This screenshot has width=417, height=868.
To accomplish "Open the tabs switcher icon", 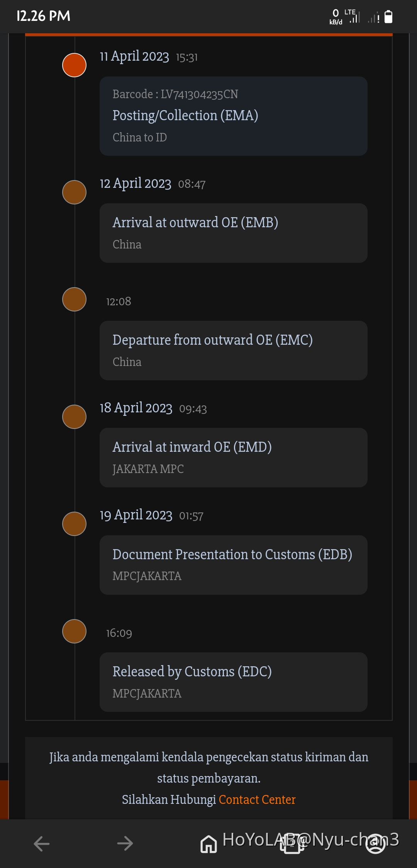I will (x=292, y=843).
